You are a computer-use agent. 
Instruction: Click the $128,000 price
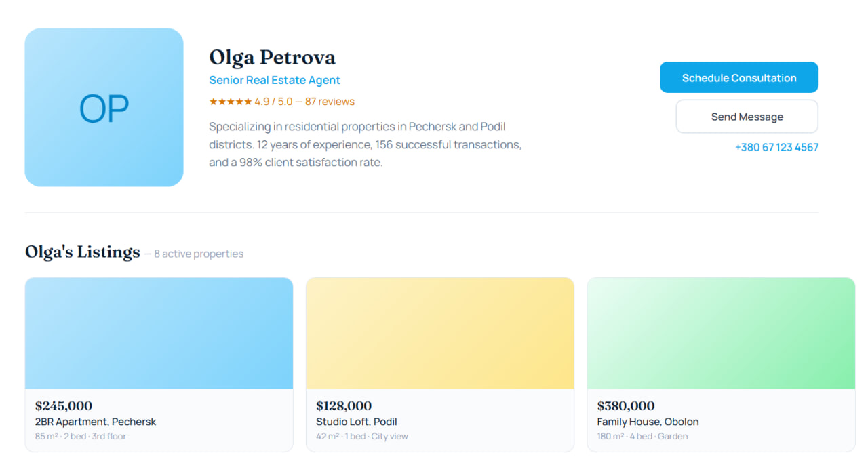click(x=344, y=406)
